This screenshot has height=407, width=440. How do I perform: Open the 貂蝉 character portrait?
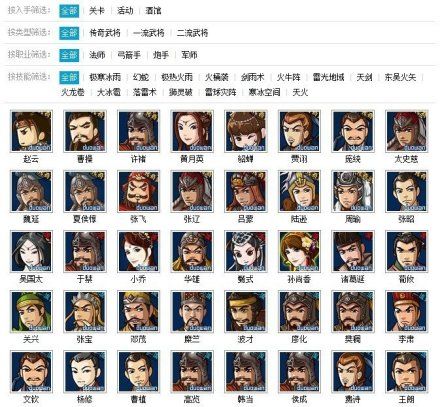pyautogui.click(x=246, y=131)
